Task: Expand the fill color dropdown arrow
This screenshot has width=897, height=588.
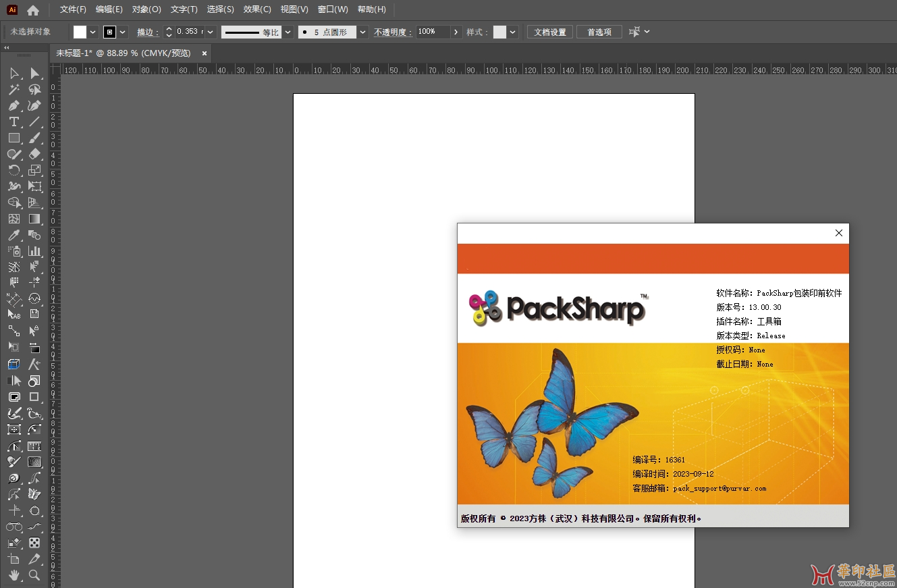Action: [93, 32]
